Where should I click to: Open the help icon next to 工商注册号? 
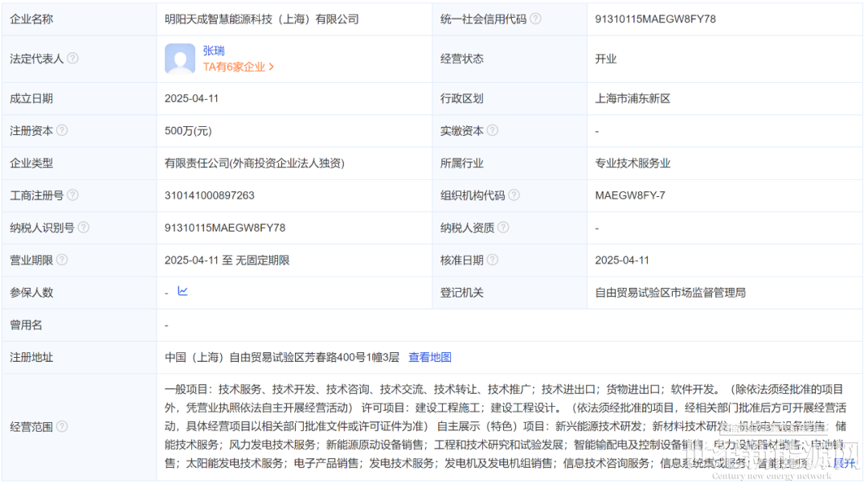tap(72, 195)
